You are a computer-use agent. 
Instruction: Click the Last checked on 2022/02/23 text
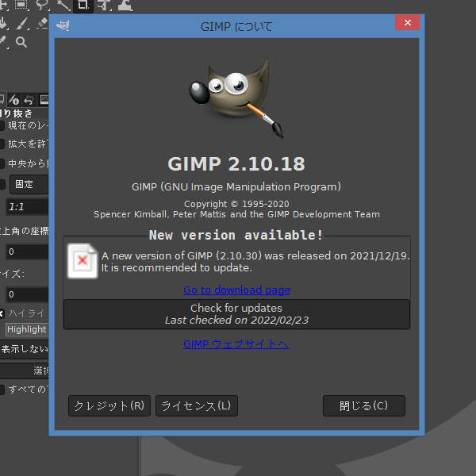[236, 321]
